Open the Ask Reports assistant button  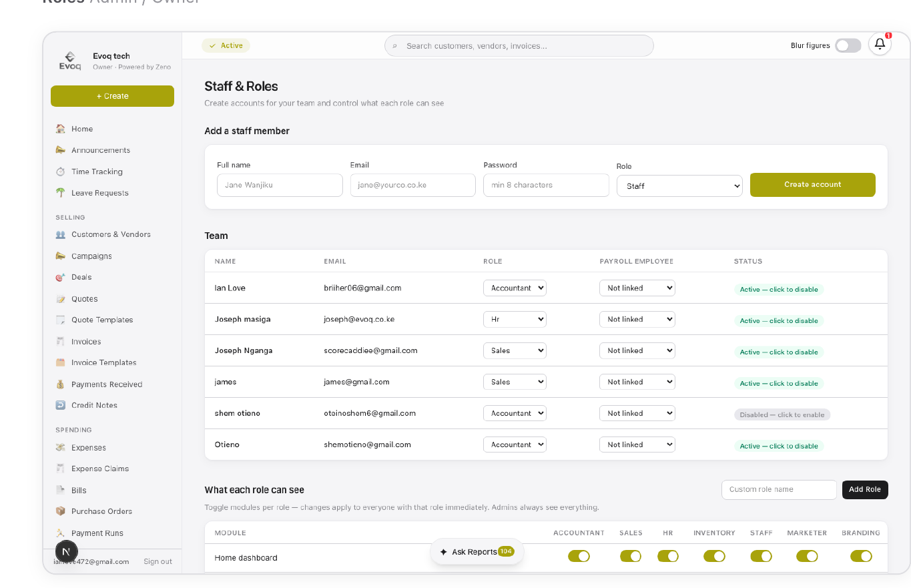(x=477, y=552)
